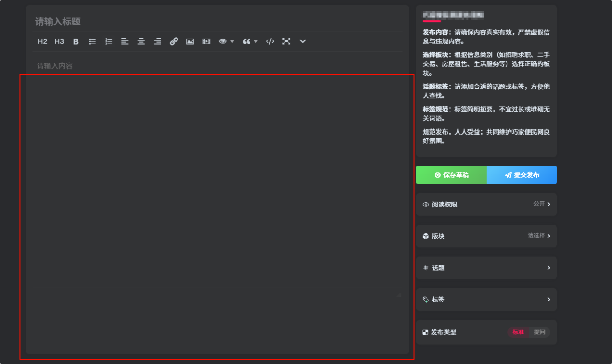This screenshot has width=612, height=364.
Task: Apply an unordered bullet list
Action: [92, 41]
